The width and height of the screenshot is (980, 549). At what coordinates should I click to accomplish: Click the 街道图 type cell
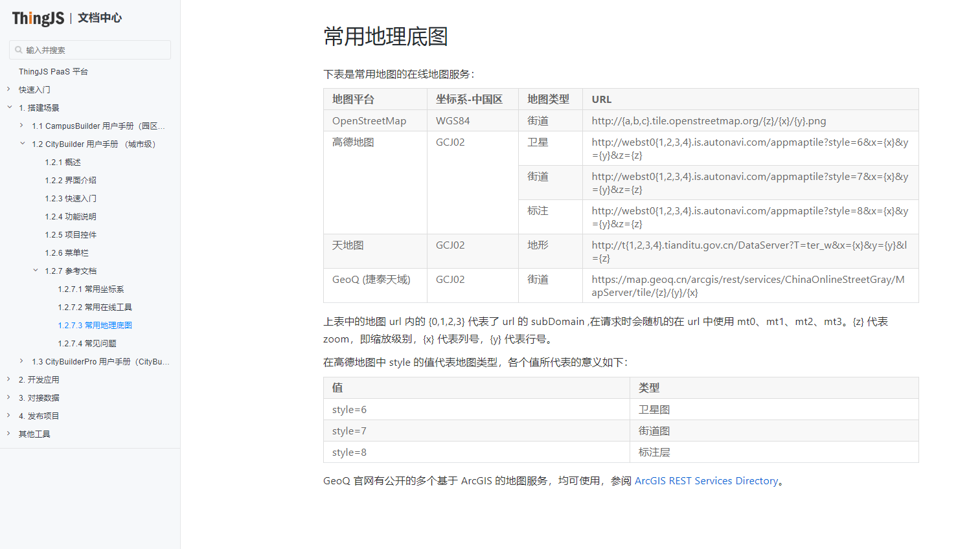coord(774,431)
